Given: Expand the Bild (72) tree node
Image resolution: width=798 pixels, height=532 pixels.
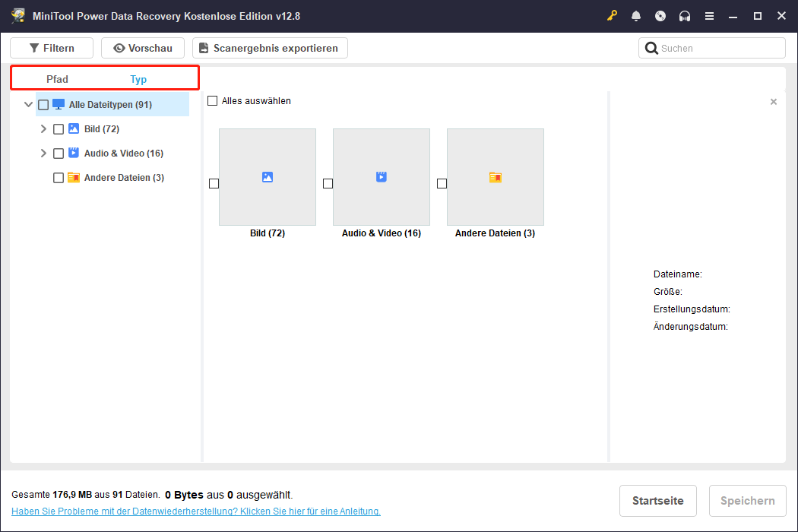Looking at the screenshot, I should pyautogui.click(x=43, y=128).
